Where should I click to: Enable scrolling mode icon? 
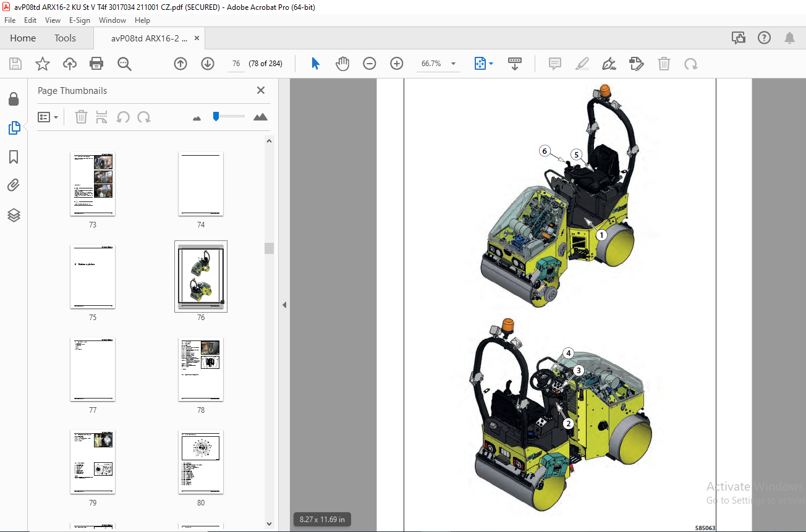[x=515, y=64]
